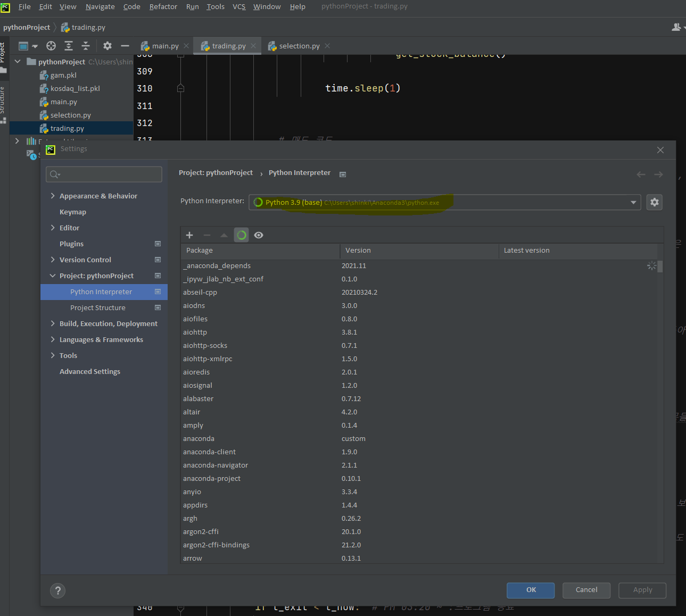This screenshot has width=686, height=616.
Task: Toggle the show early releases eye icon
Action: 259,235
